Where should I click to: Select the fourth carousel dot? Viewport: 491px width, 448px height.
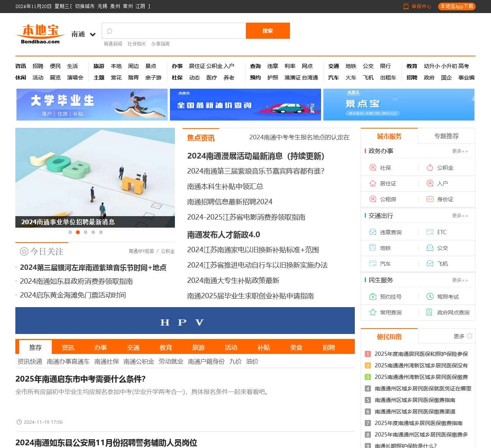[x=93, y=232]
